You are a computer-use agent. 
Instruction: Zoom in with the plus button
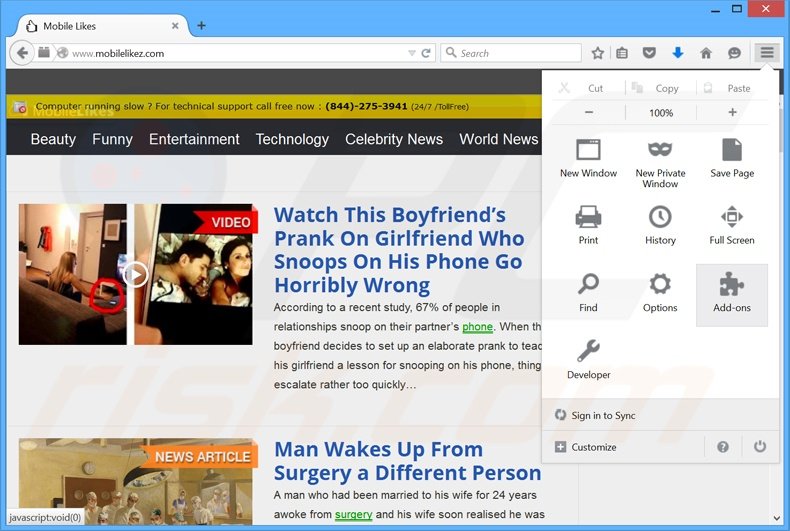tap(732, 112)
